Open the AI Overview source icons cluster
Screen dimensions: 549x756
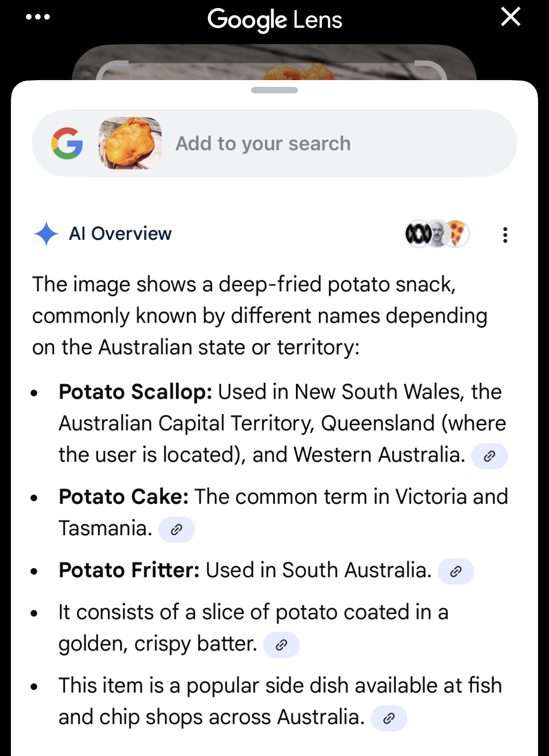[x=437, y=234]
